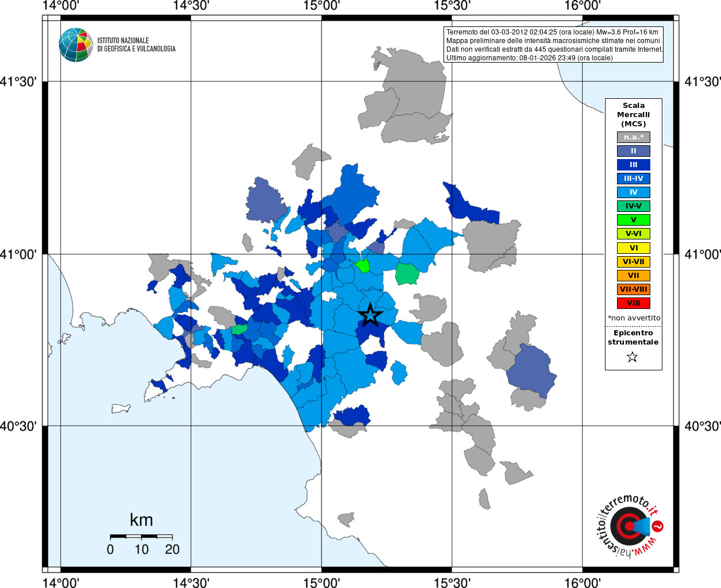
Task: Select the intensity III-IV legend swatch
Action: tap(633, 179)
